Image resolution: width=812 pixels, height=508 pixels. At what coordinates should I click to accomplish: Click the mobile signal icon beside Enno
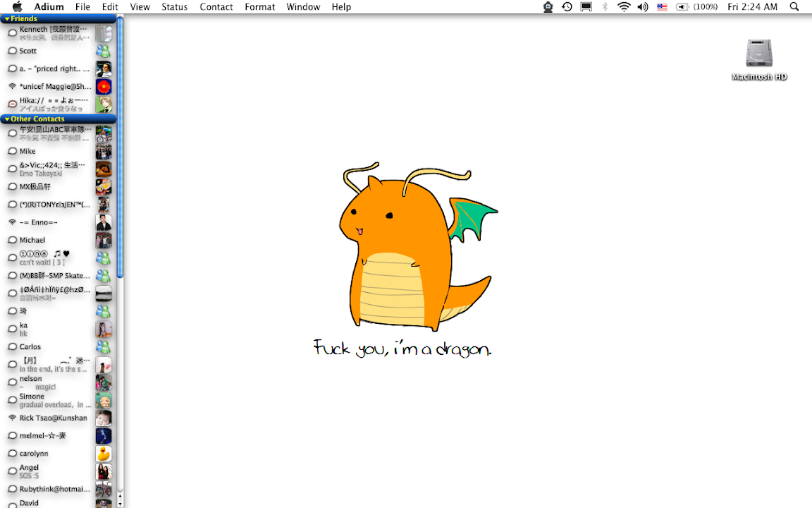13,222
